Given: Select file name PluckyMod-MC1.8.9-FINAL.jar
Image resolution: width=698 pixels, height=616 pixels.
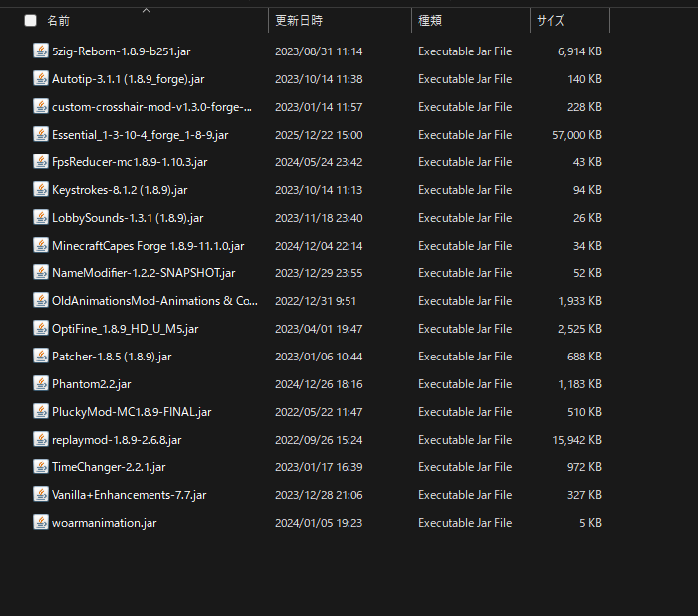Looking at the screenshot, I should click(132, 412).
